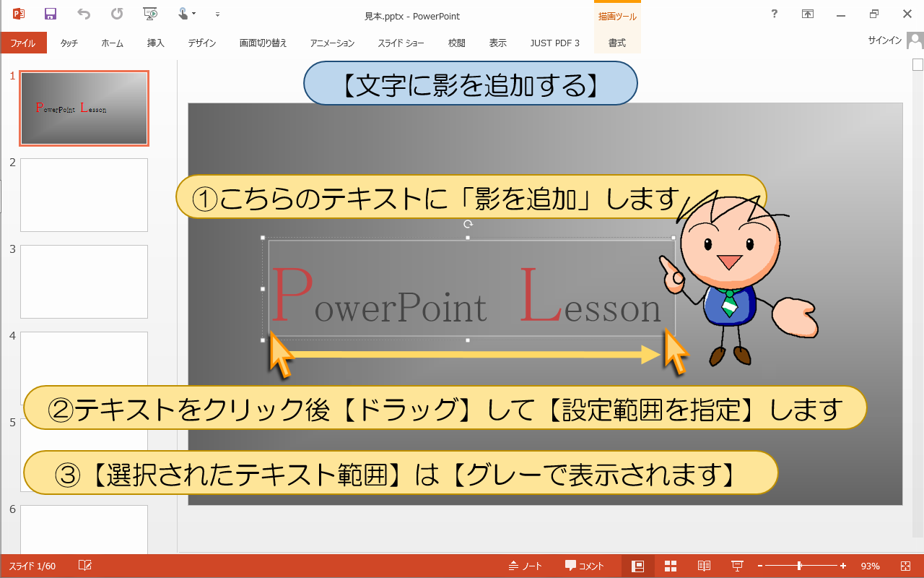The height and width of the screenshot is (578, 924).
Task: Click the Save icon in quick access toolbar
Action: [x=51, y=14]
